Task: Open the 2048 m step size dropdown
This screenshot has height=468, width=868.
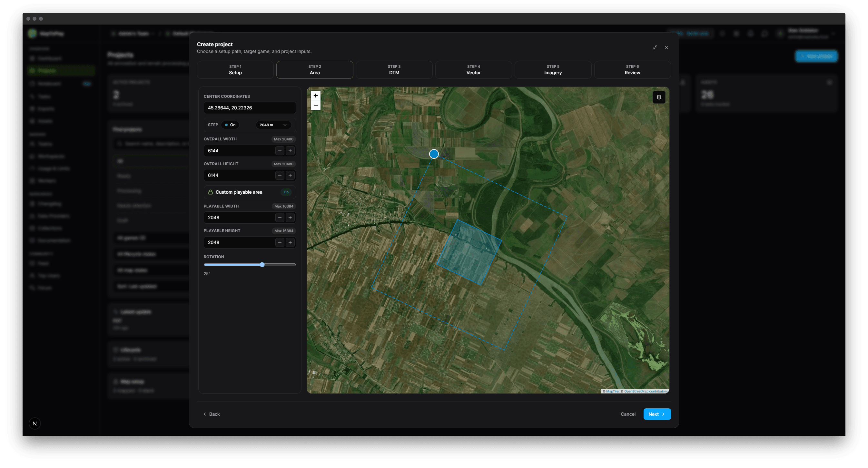Action: tap(273, 125)
